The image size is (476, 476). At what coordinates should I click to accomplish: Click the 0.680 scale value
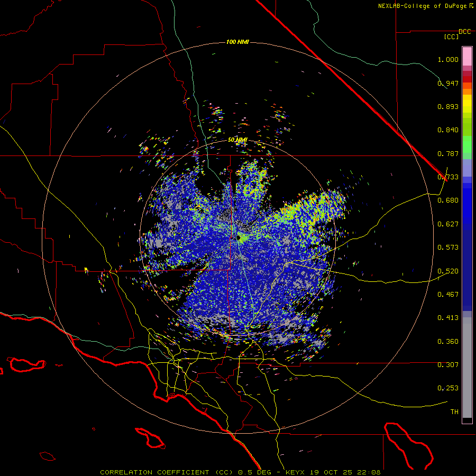click(x=448, y=200)
